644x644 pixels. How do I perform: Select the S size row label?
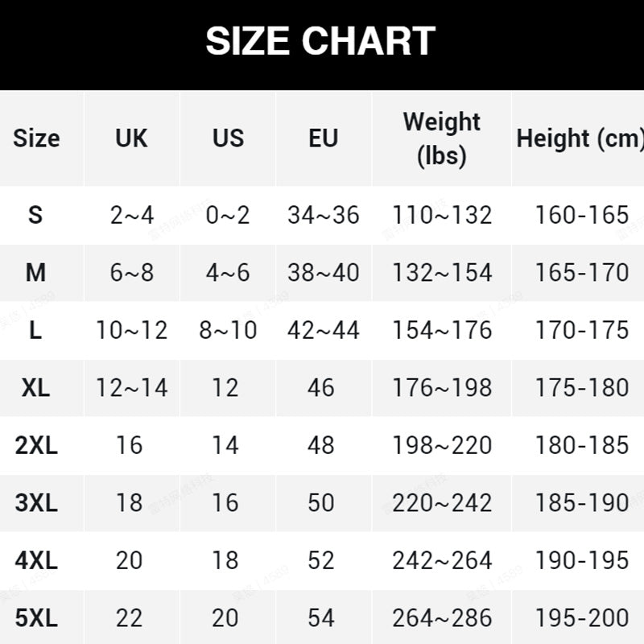[35, 215]
